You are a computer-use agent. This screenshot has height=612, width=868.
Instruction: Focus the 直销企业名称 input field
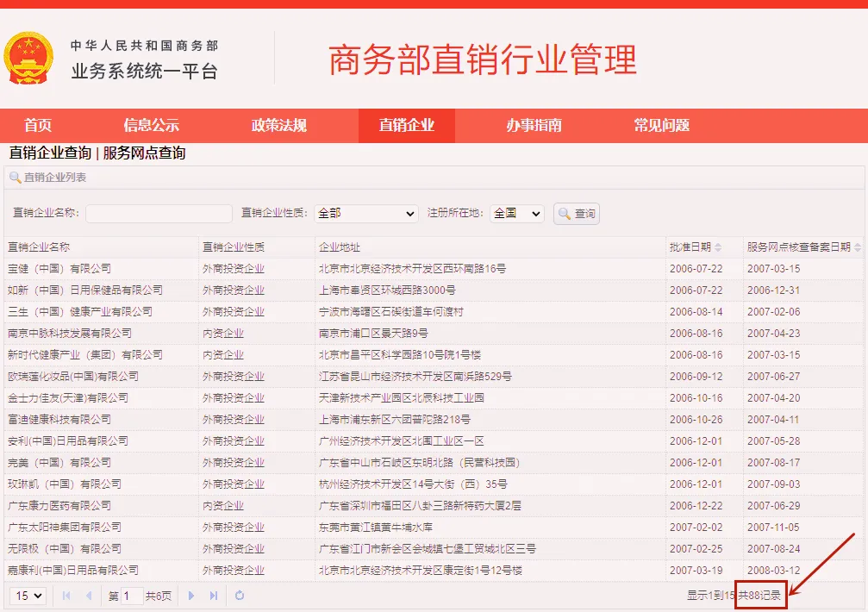coord(159,214)
